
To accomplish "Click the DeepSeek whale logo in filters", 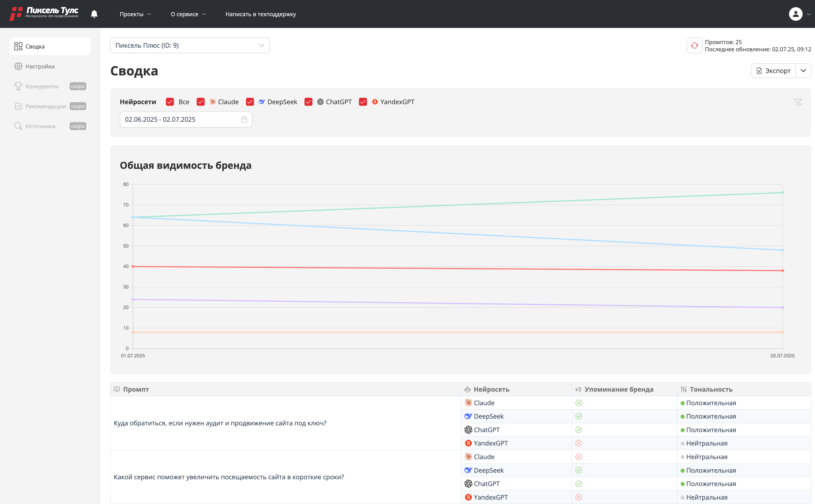I will [262, 102].
